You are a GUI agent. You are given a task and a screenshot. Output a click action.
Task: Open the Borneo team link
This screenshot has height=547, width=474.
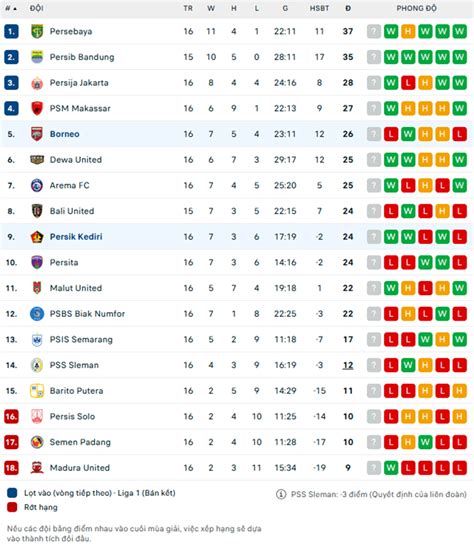[65, 134]
